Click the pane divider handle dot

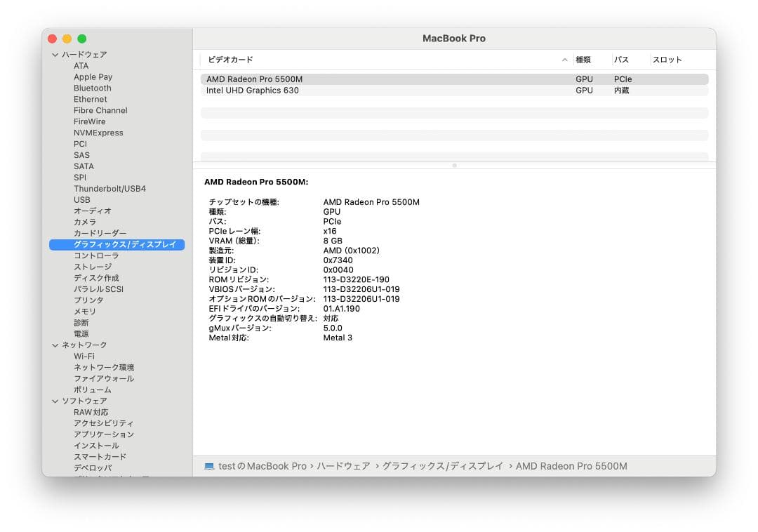[x=455, y=166]
